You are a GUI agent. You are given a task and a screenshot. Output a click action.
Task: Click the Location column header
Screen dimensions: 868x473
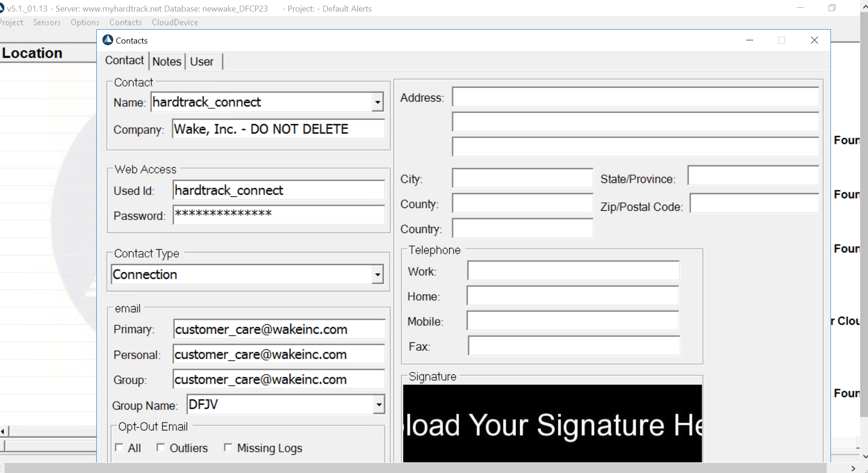coord(48,53)
